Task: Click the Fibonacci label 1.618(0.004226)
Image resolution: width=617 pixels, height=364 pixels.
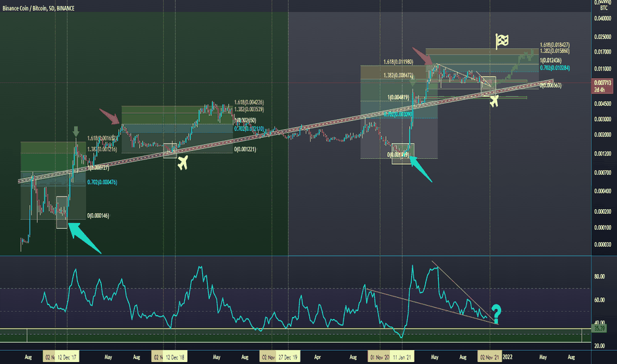Action: [x=249, y=103]
